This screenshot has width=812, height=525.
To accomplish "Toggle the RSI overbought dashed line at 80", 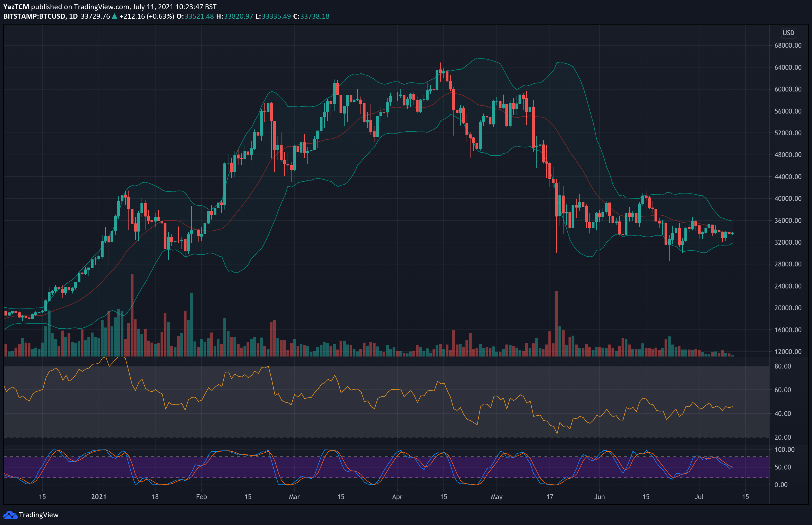I will click(409, 366).
